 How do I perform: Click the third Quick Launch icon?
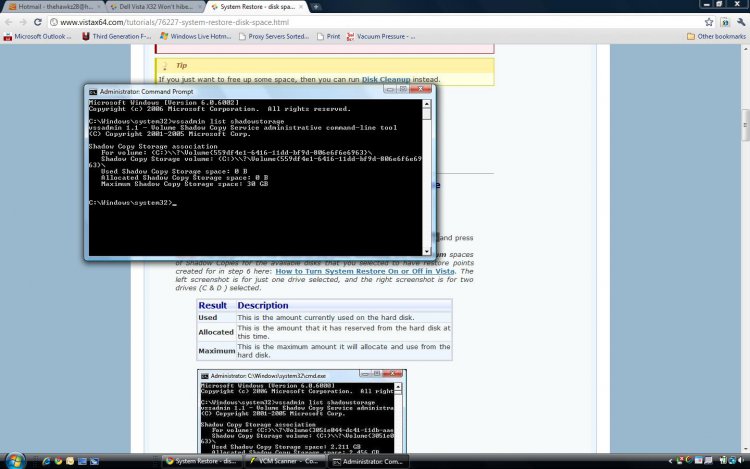70,461
